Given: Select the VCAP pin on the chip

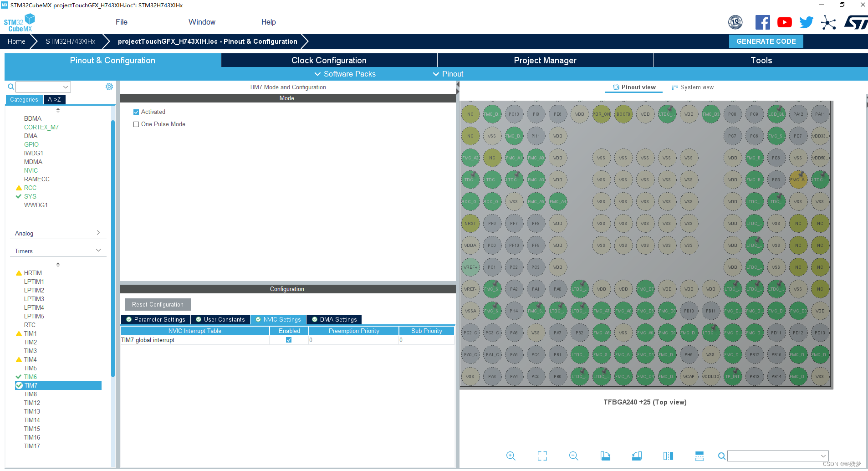Looking at the screenshot, I should coord(689,377).
